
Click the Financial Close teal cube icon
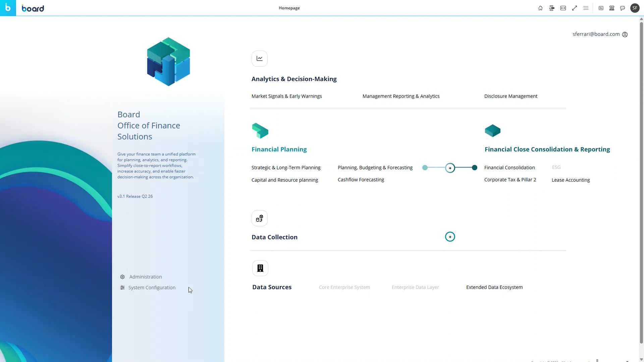tap(493, 131)
